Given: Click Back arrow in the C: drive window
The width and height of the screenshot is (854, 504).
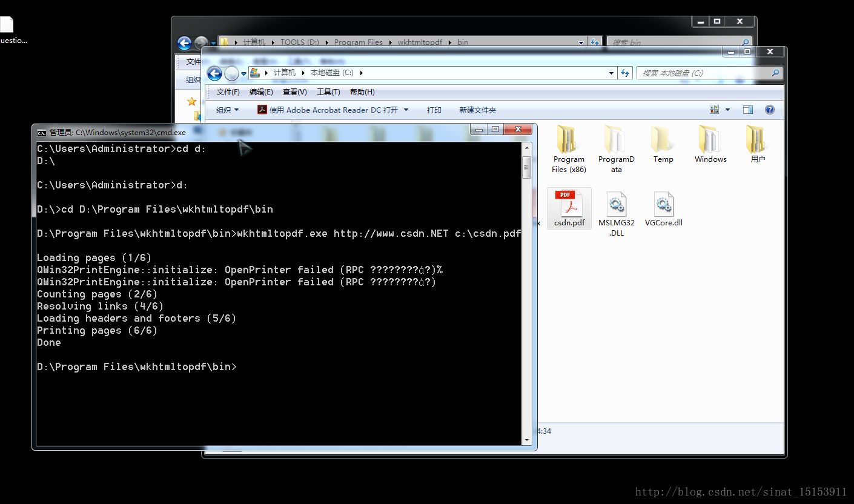Looking at the screenshot, I should 214,73.
